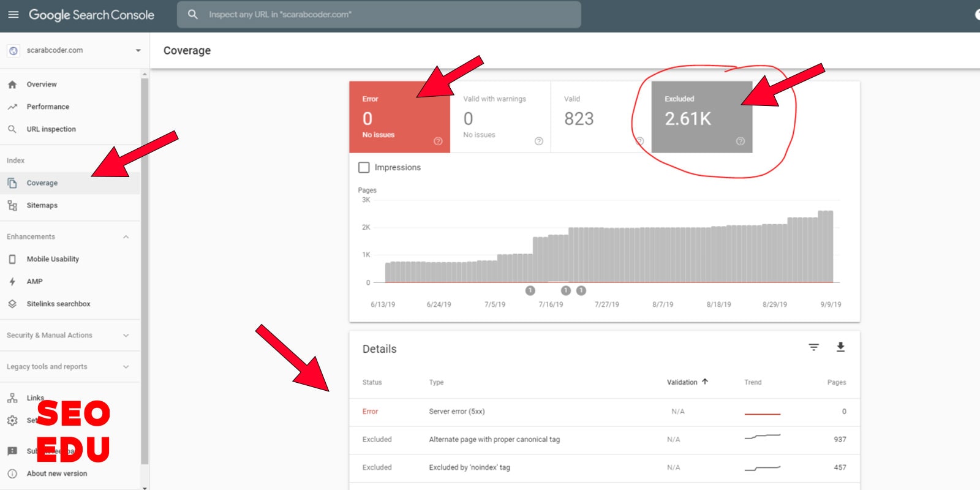980x490 pixels.
Task: Click the Overview home icon
Action: tap(12, 85)
